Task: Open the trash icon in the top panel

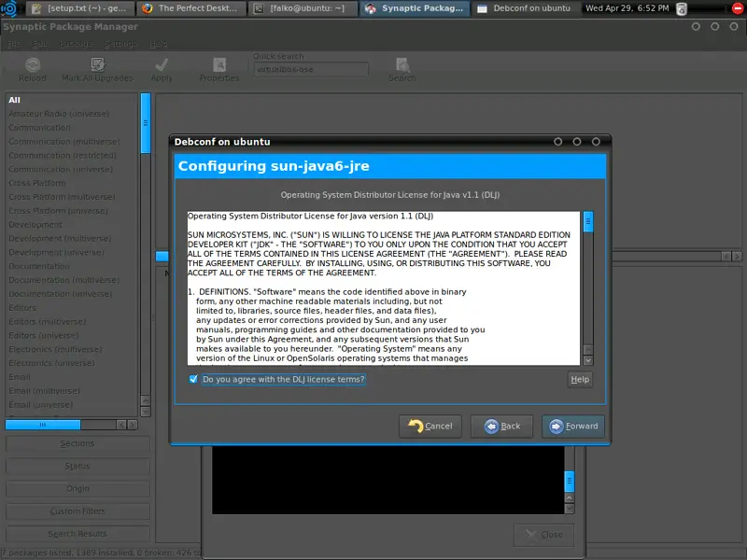Action: point(682,8)
